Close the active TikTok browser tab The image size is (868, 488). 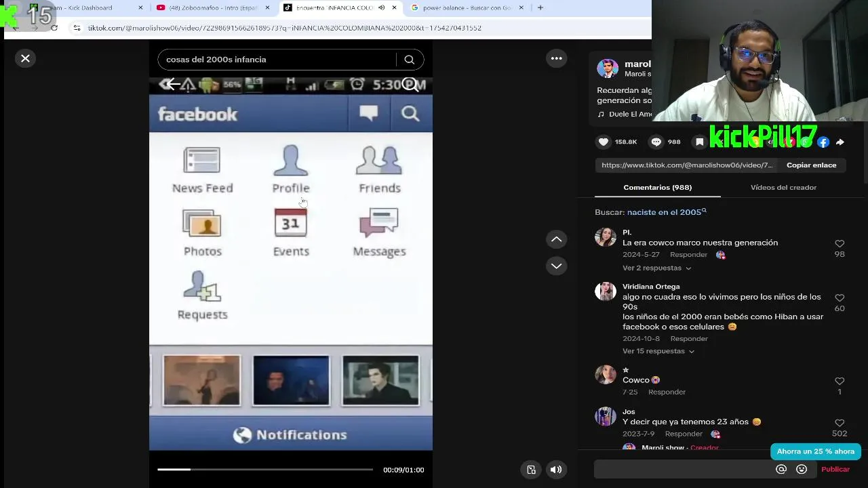point(394,7)
